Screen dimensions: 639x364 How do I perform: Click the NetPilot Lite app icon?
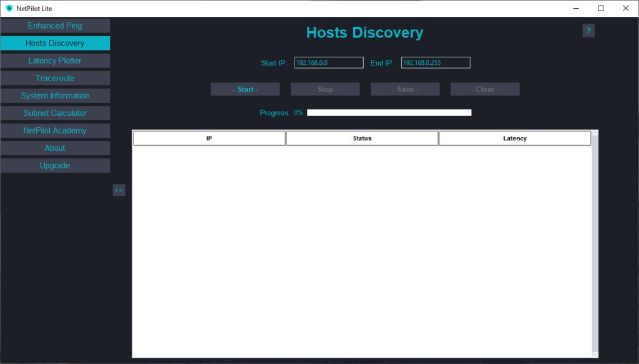(9, 8)
